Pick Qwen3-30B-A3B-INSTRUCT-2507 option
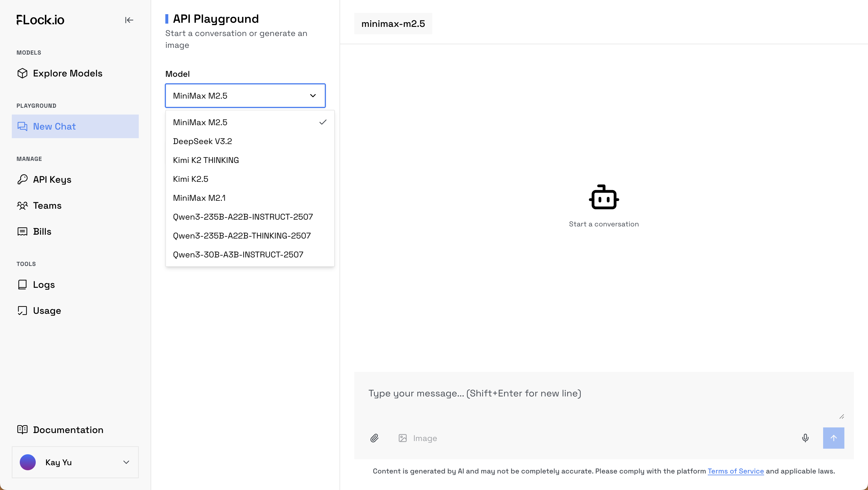The image size is (868, 490). point(238,254)
